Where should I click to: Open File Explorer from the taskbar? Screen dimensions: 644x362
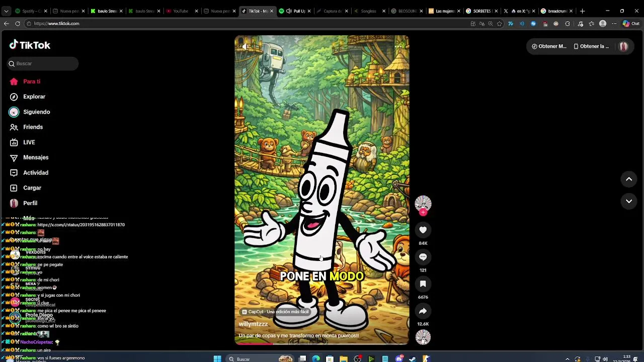coord(344,359)
